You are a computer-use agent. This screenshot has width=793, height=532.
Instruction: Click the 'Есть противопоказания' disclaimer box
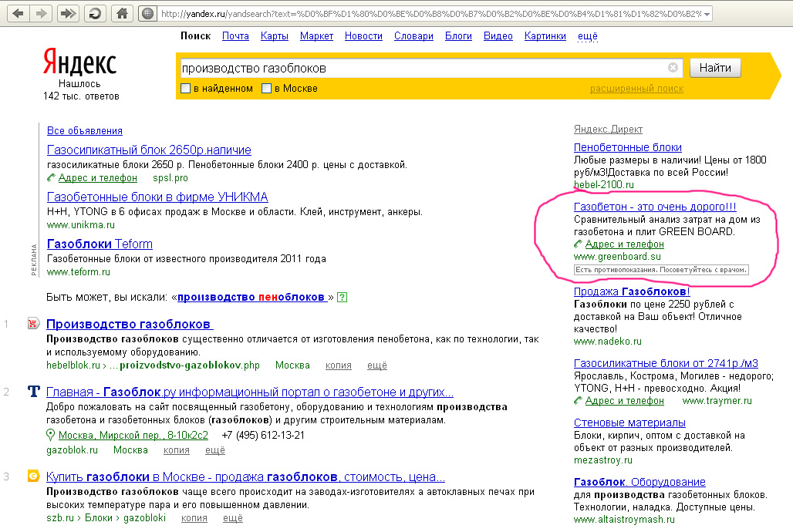pyautogui.click(x=661, y=270)
